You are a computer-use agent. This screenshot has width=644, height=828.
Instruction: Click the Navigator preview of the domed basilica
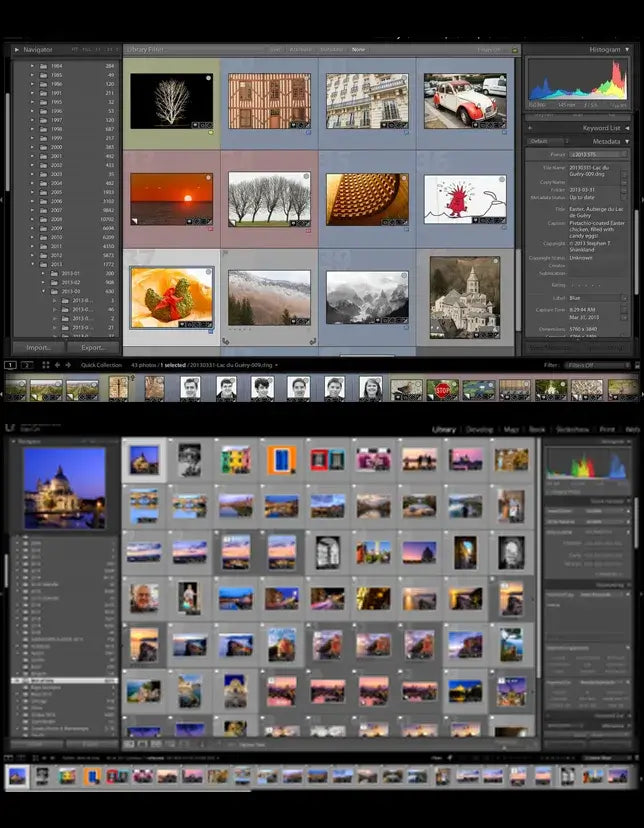(x=64, y=488)
